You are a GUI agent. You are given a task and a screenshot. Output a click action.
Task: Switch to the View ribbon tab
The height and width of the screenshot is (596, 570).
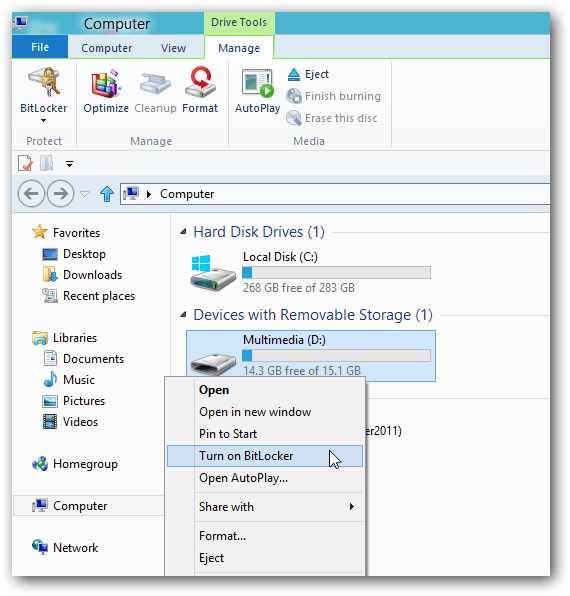173,48
